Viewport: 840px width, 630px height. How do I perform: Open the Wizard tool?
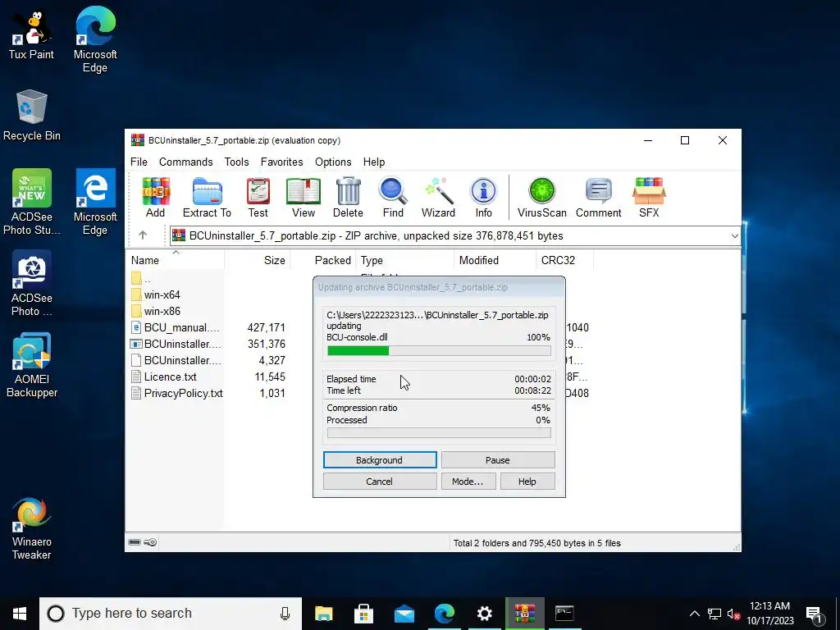click(438, 197)
